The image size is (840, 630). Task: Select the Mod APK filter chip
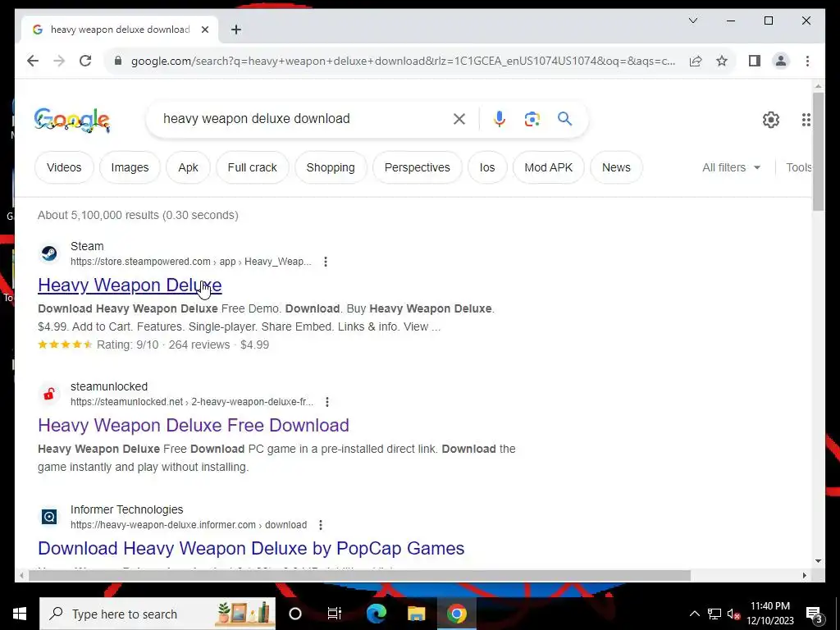coord(549,167)
